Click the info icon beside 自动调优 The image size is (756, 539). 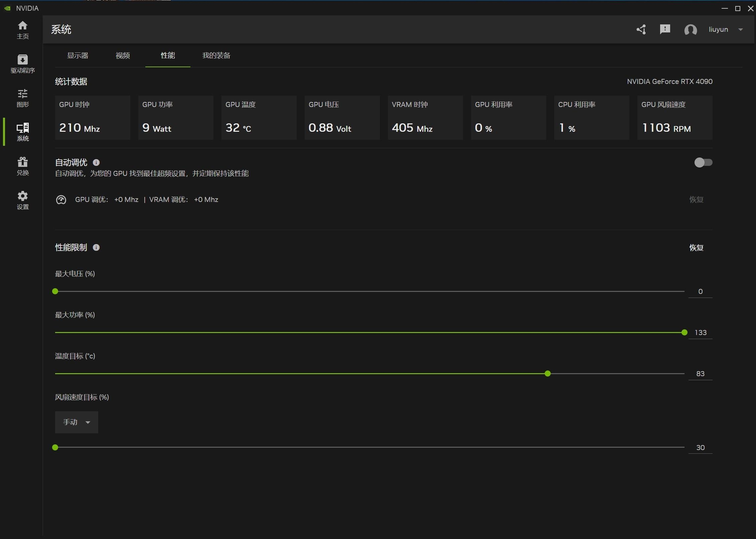pyautogui.click(x=96, y=163)
